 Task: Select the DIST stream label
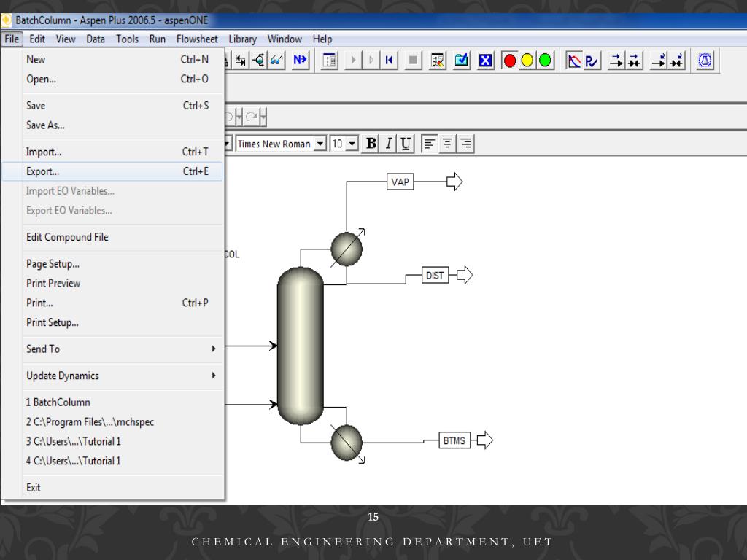(x=435, y=275)
